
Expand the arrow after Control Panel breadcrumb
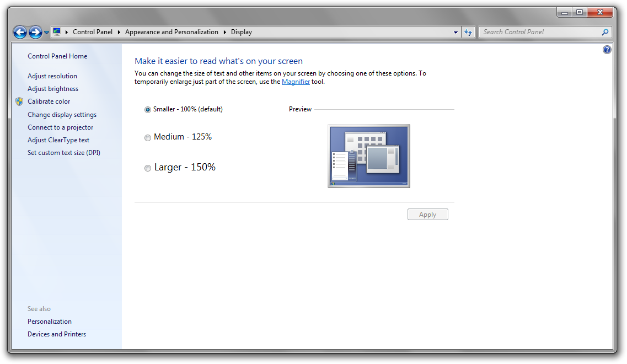[119, 32]
